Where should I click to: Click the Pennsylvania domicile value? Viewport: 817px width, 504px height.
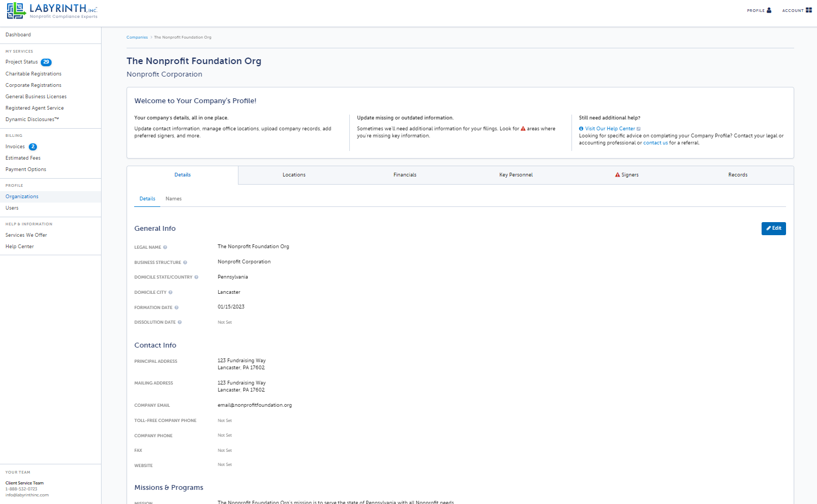tap(232, 277)
